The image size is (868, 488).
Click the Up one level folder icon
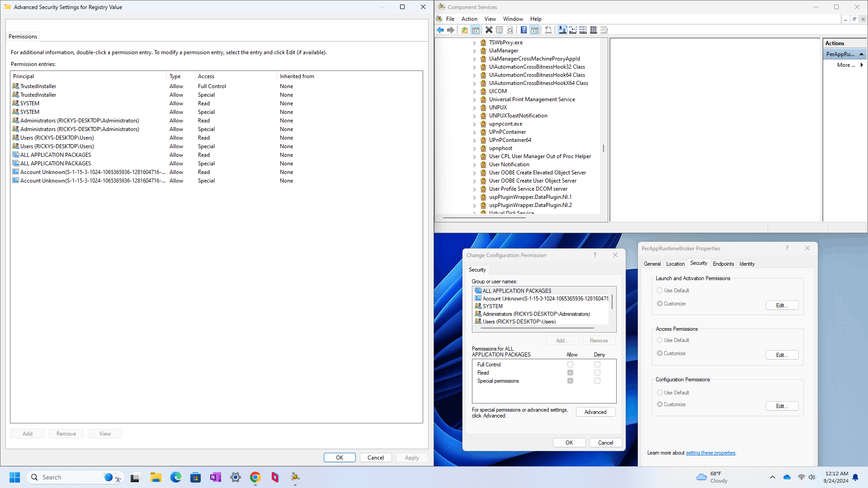pyautogui.click(x=465, y=30)
